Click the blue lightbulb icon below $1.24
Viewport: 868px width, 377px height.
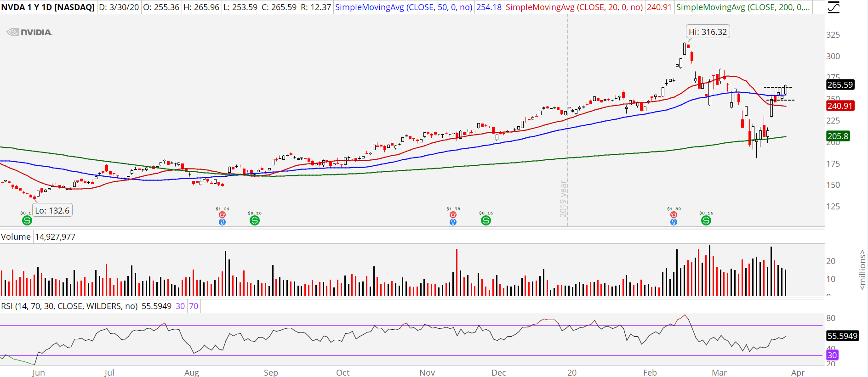click(223, 222)
